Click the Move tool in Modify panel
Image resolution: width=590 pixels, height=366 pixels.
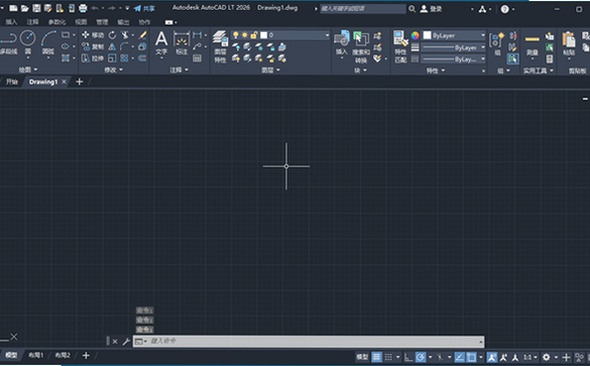click(93, 35)
